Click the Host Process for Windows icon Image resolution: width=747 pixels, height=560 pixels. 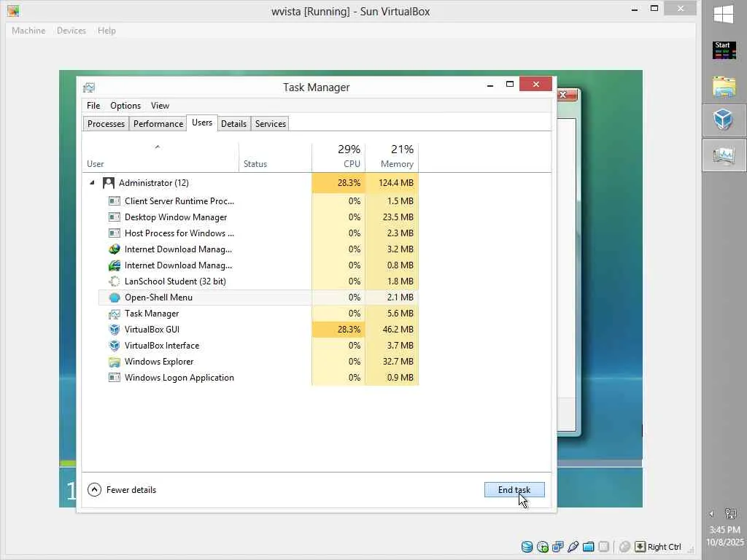click(115, 233)
